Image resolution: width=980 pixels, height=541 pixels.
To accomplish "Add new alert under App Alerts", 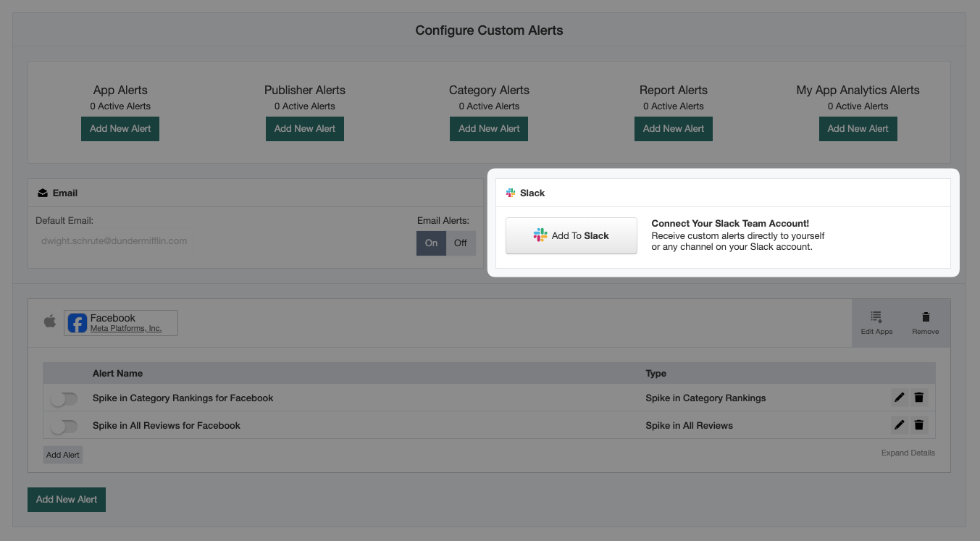I will coord(120,128).
